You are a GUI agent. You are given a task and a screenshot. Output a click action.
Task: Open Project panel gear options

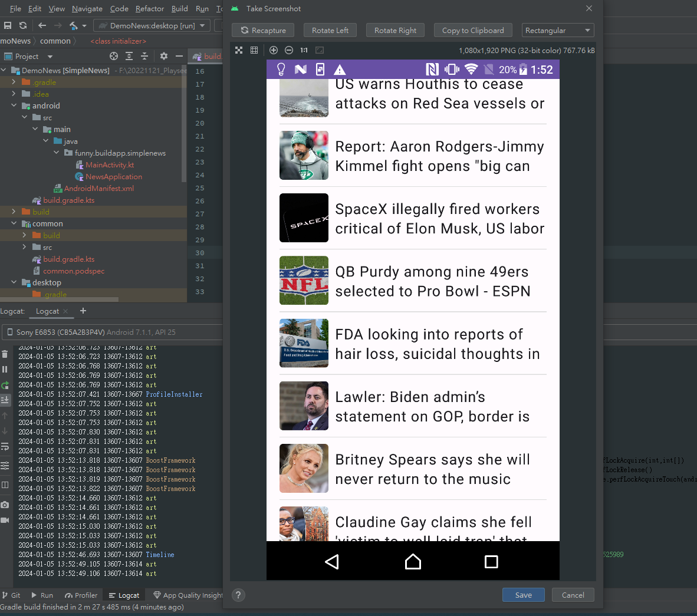164,56
